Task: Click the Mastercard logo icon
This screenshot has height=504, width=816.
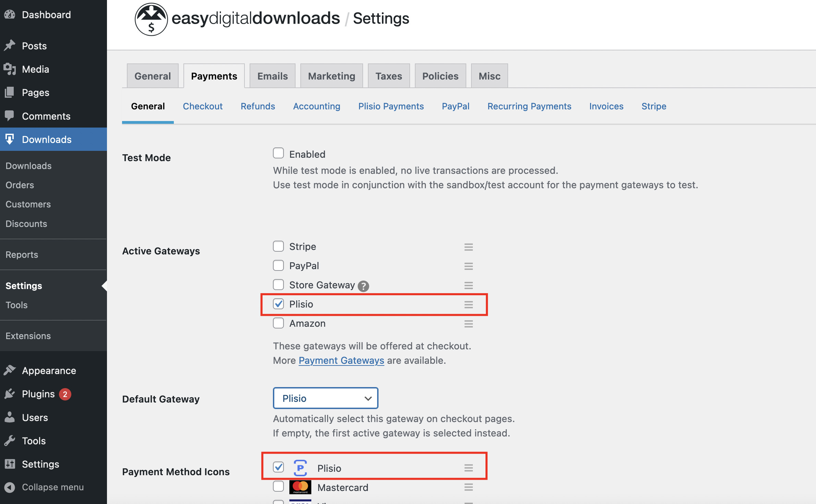Action: (300, 487)
